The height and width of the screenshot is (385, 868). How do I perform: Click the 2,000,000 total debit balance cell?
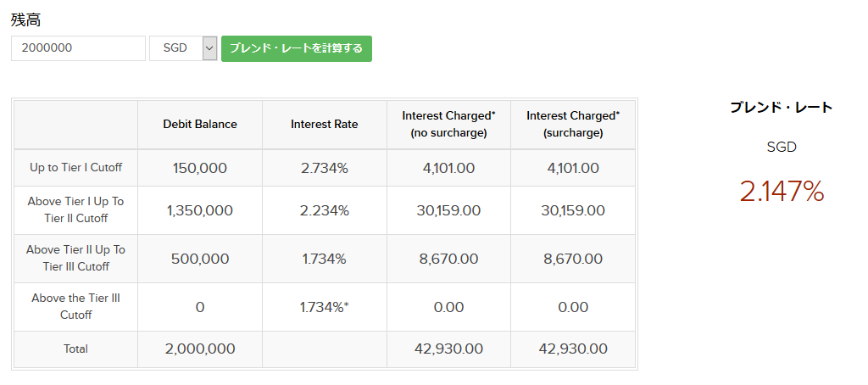[x=200, y=349]
